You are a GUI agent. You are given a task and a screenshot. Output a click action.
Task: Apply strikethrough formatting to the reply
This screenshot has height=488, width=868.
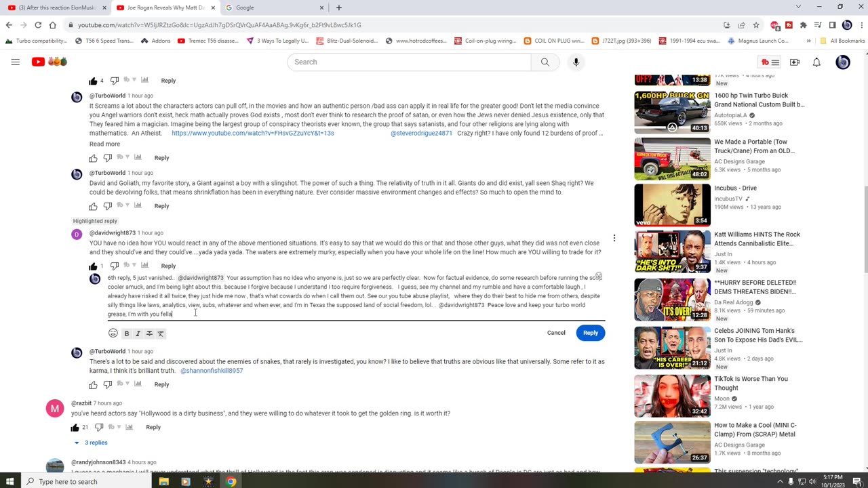click(x=149, y=333)
